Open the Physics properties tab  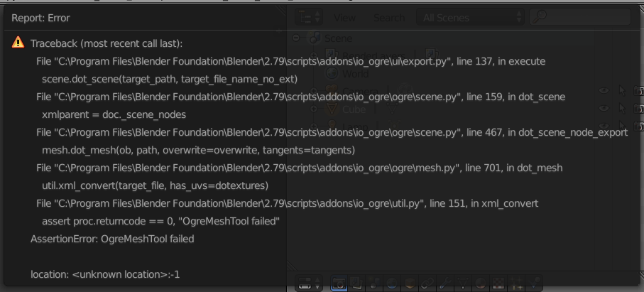pyautogui.click(x=533, y=283)
